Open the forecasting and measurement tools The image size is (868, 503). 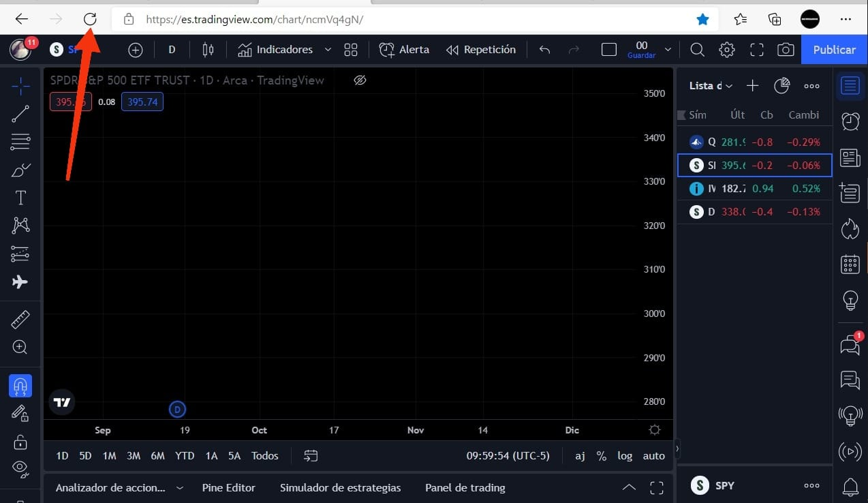[20, 254]
